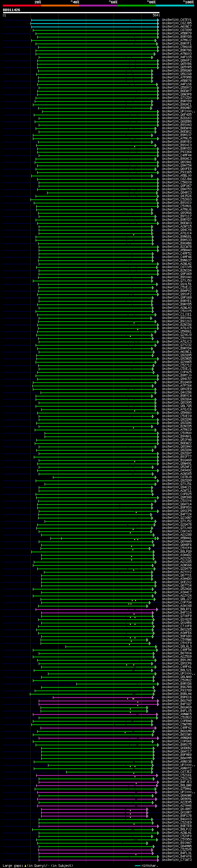The width and height of the screenshot is (197, 868).
Task: Select hit label UniRef100_Q9FU67
Action: pyautogui.click(x=177, y=186)
